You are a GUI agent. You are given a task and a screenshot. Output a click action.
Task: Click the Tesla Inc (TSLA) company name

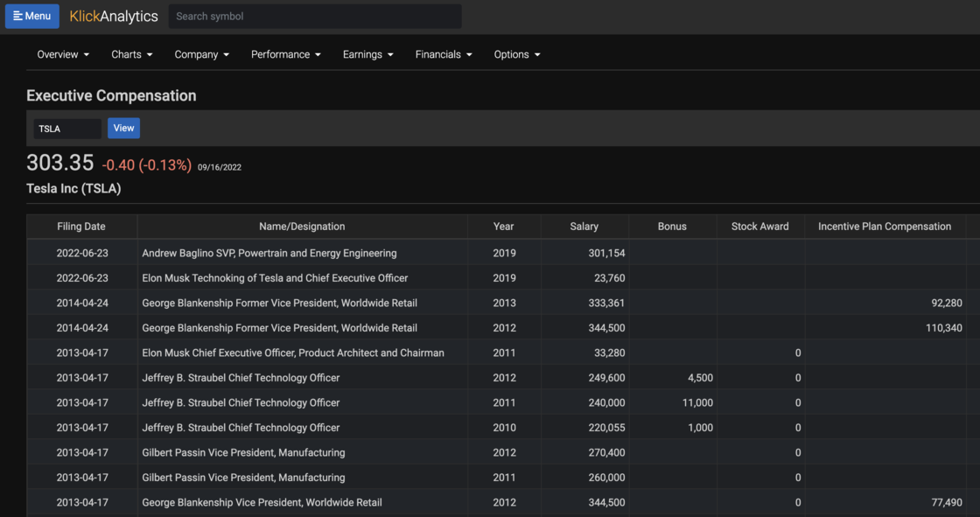click(73, 189)
